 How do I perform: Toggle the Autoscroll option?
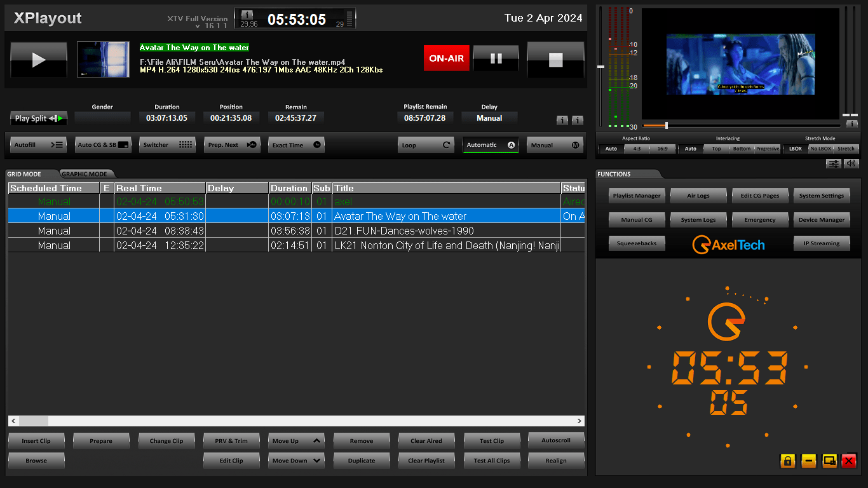pyautogui.click(x=556, y=440)
